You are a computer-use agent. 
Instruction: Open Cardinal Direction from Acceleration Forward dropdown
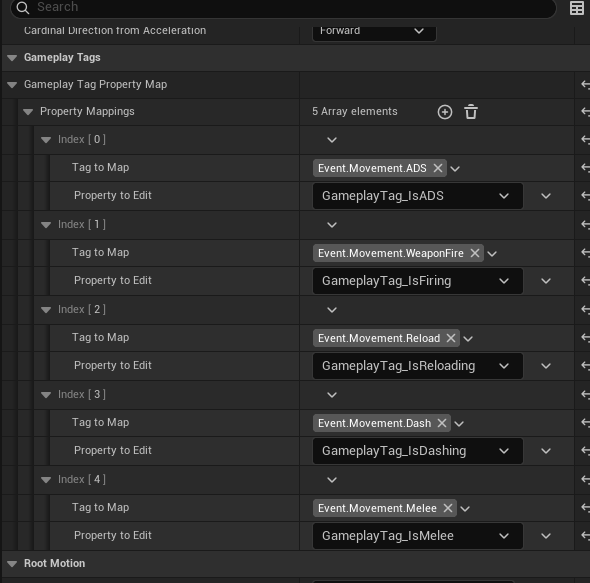(x=374, y=33)
